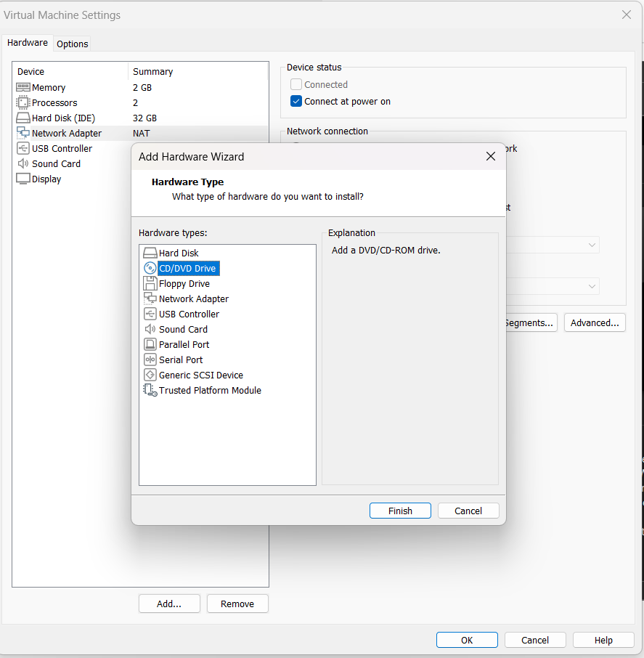Open the Hardware tab

(28, 43)
